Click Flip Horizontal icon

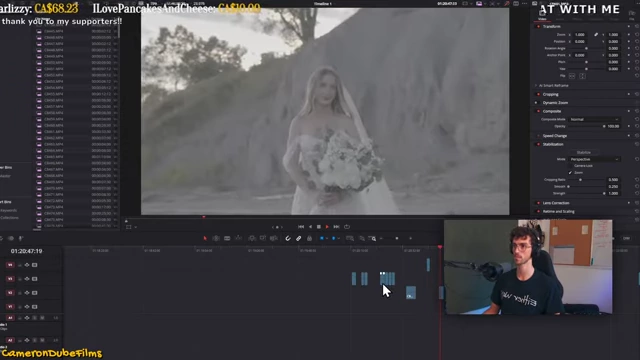(x=572, y=76)
